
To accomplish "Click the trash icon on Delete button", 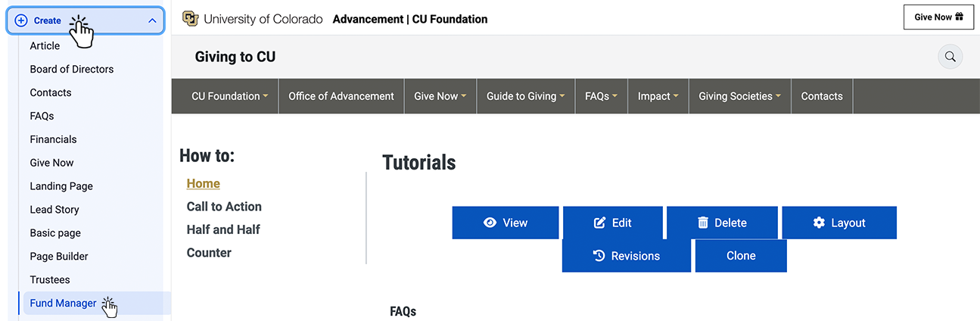I will [703, 223].
